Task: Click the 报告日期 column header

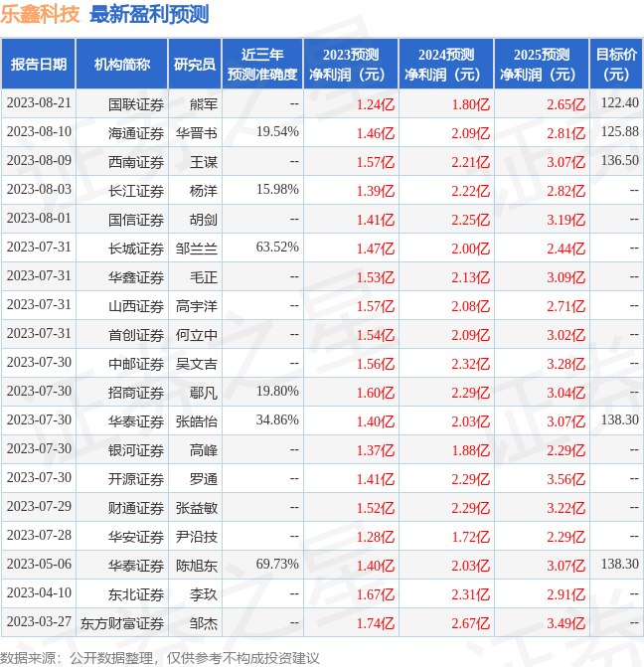Action: 39,65
